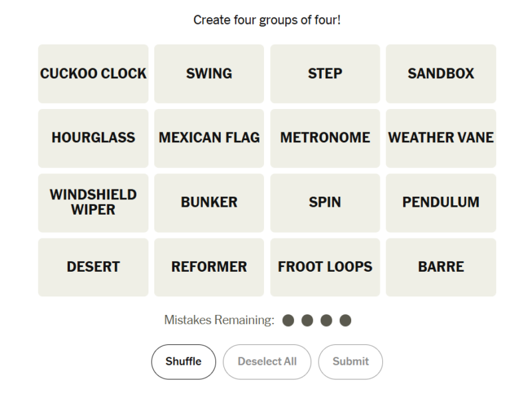Select the WINDSHIELD WIPER tile
Viewport: 532px width, 398px height.
pyautogui.click(x=93, y=203)
